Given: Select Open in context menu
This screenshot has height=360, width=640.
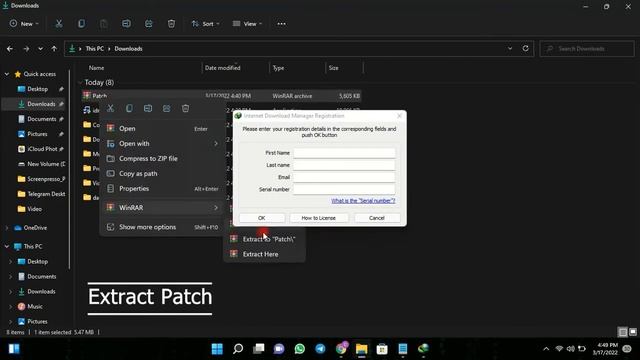Looking at the screenshot, I should click(162, 129).
